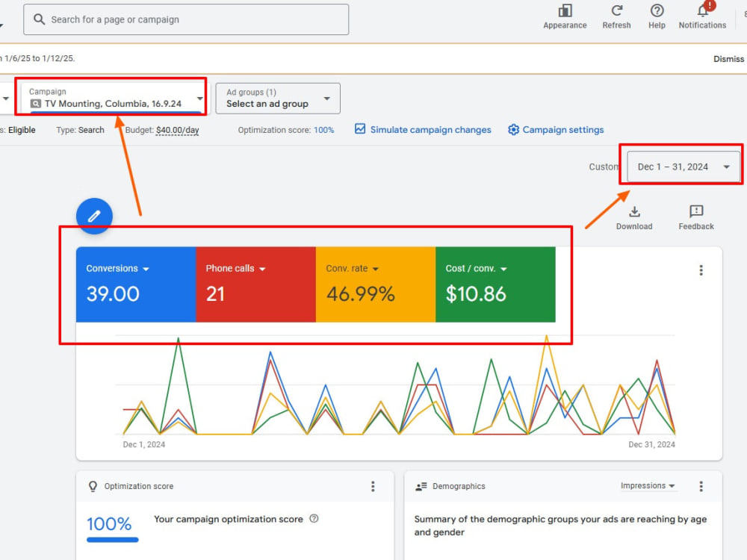The image size is (747, 560).
Task: Click the 46.99% conversion rate tile
Action: [x=376, y=284]
